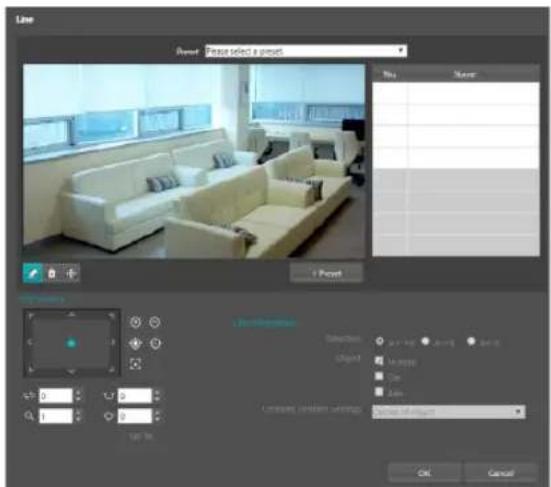Click the magnifier zoom icon beside the value field
This screenshot has height=487, width=551.
(29, 416)
